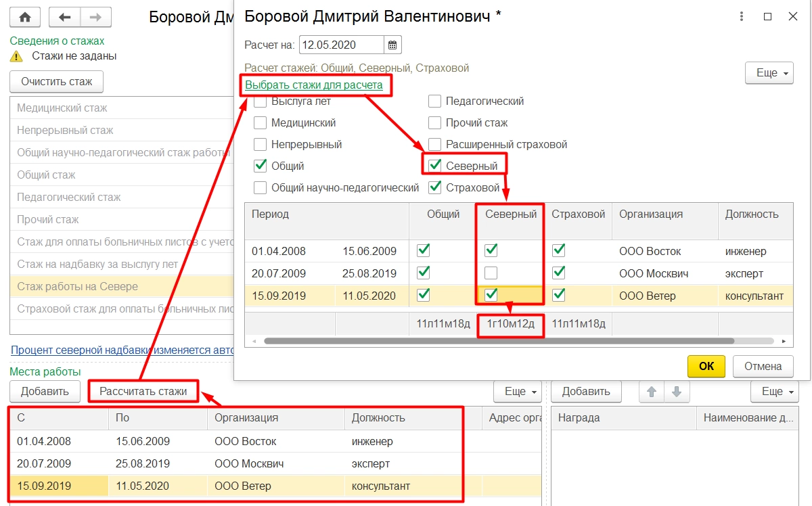The height and width of the screenshot is (506, 812).
Task: Tick Северный checkbox in ООО Москвич row
Action: (491, 273)
